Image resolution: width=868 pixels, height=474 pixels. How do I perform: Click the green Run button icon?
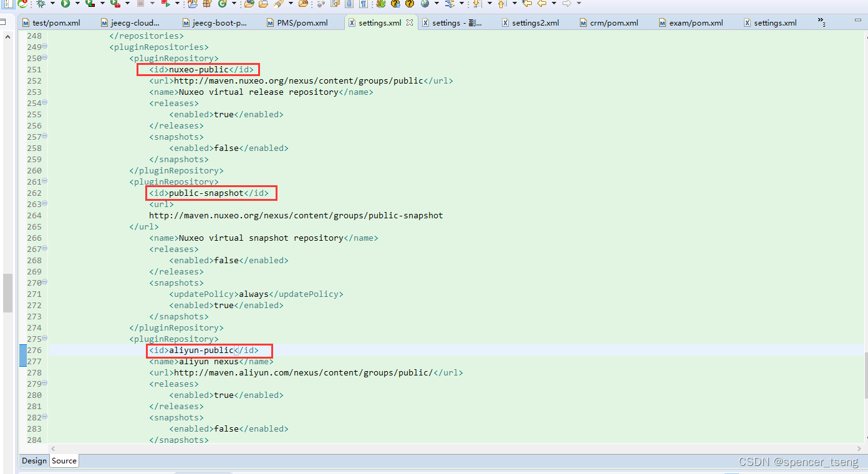pyautogui.click(x=65, y=3)
